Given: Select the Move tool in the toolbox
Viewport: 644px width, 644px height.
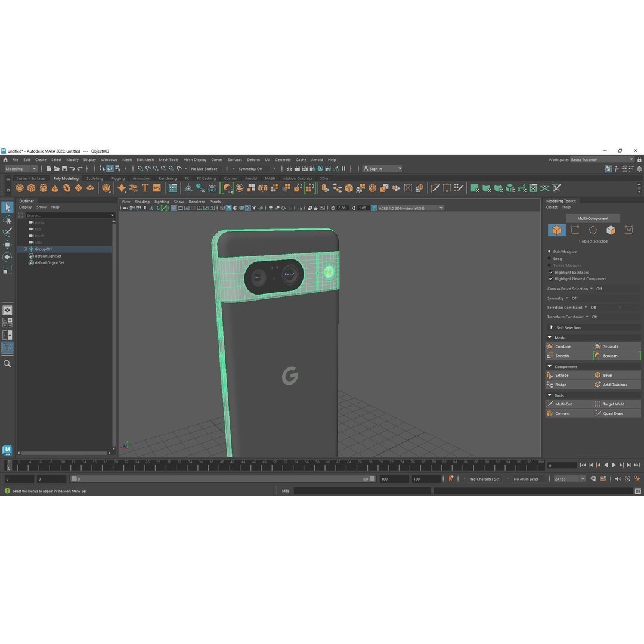Looking at the screenshot, I should coord(7,245).
